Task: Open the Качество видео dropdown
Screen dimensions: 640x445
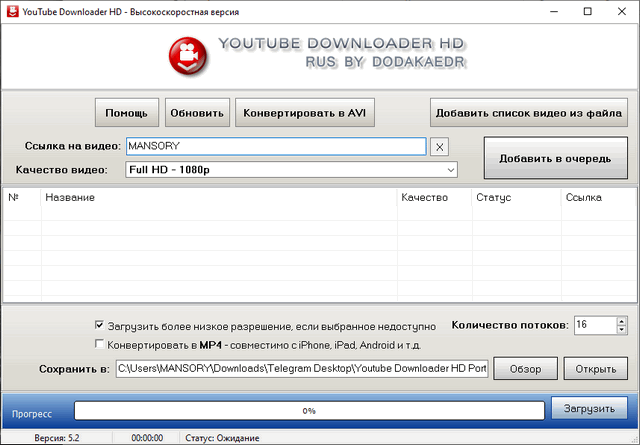Action: coord(291,170)
